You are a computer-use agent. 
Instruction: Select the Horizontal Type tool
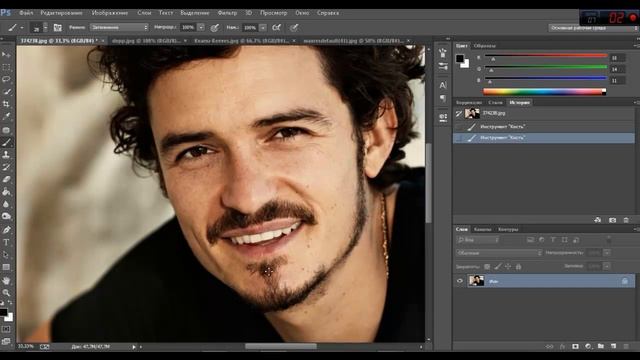pyautogui.click(x=6, y=242)
